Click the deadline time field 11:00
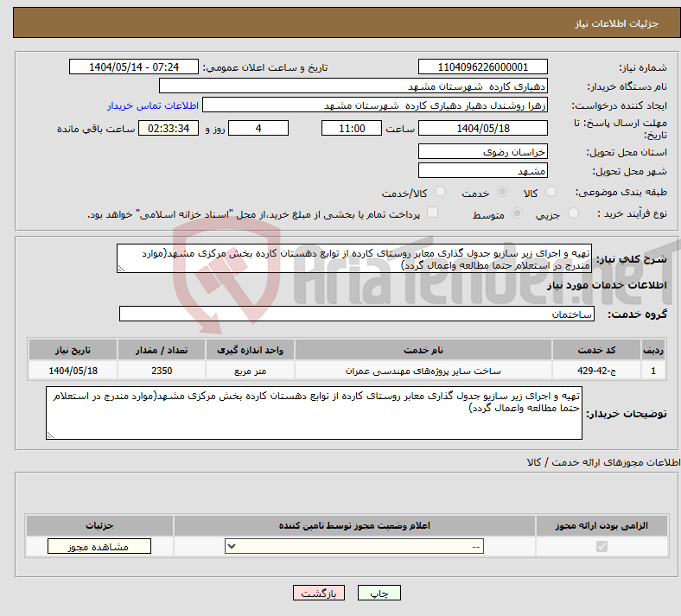Viewport: 681px width, 616px height. click(352, 128)
